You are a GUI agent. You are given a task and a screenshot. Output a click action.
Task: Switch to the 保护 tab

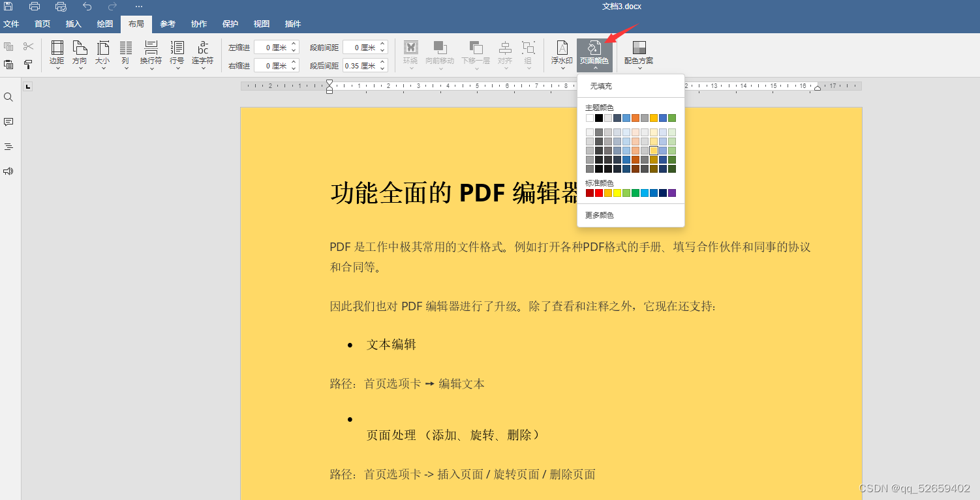click(230, 24)
